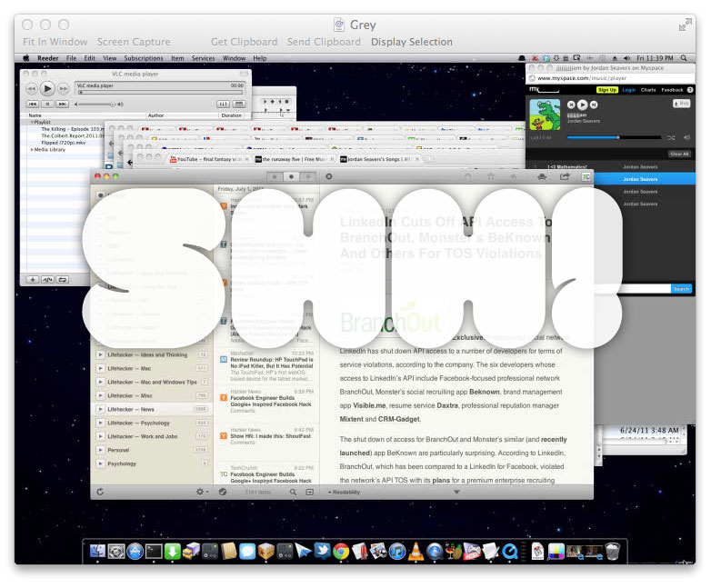Screen dimensions: 711x588
Task: Select The.Colbert.Report item in VLC playlist
Action: point(73,135)
